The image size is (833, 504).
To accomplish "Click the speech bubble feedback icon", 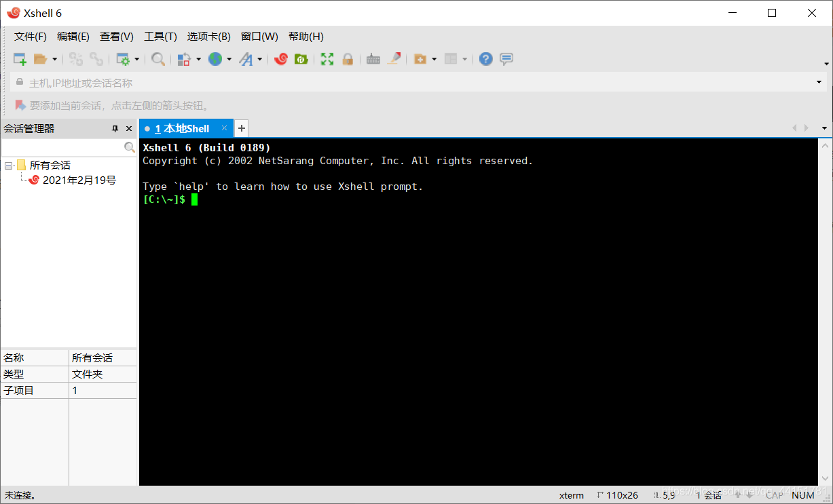I will [x=506, y=59].
